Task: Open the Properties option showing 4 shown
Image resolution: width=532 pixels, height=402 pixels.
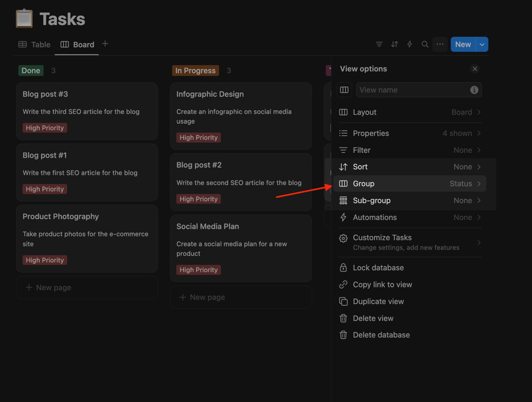Action: (x=410, y=133)
